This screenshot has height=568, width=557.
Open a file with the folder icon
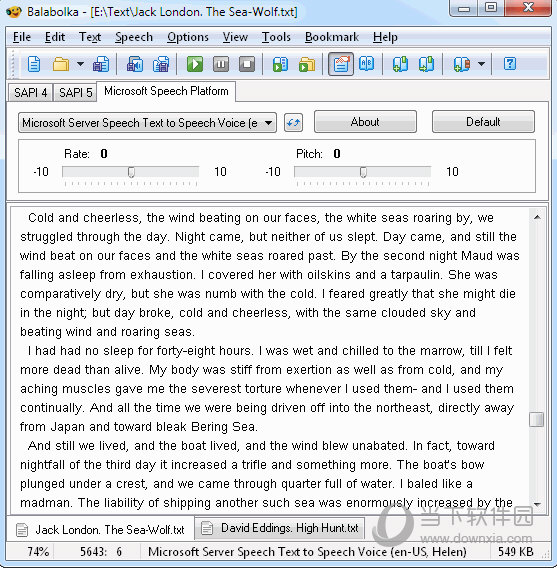61,64
